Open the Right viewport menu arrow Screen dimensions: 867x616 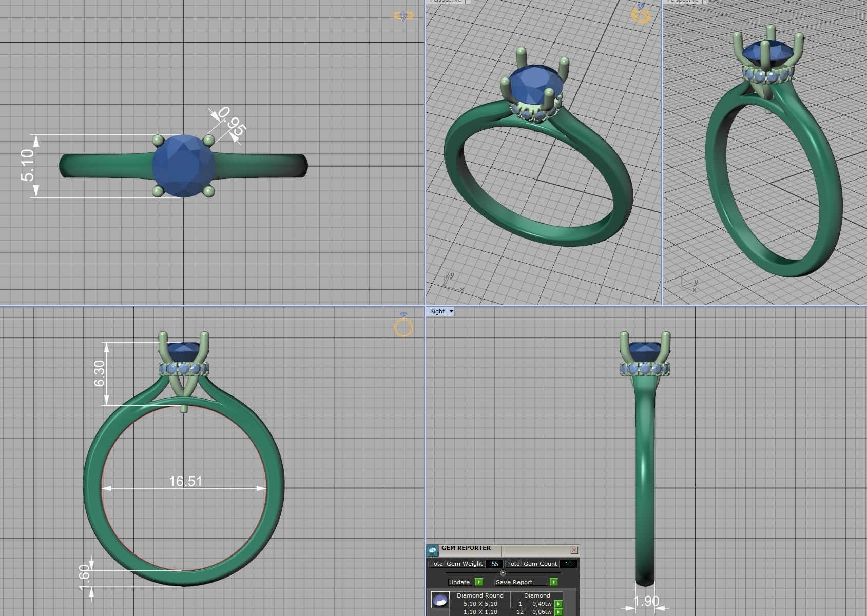pos(451,311)
